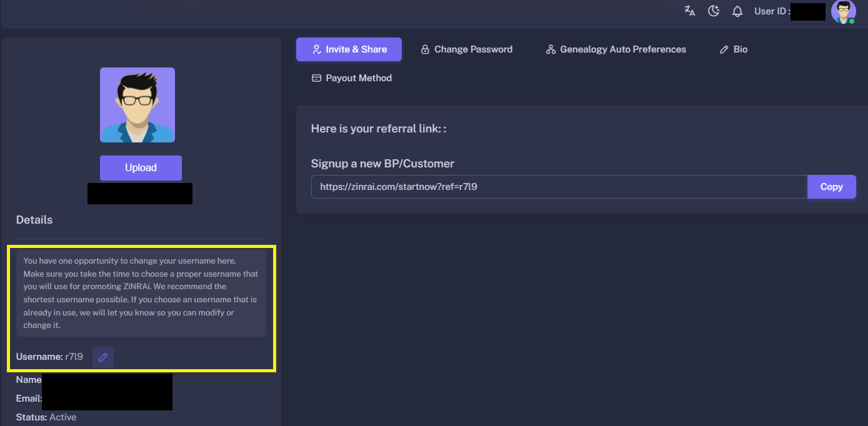Switch to the Invite & Share tab

click(349, 49)
